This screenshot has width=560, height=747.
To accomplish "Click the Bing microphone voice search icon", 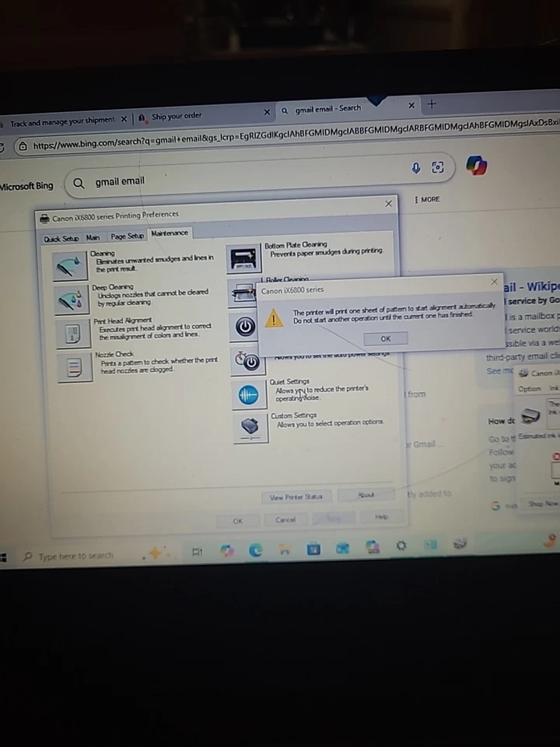I will tap(415, 168).
